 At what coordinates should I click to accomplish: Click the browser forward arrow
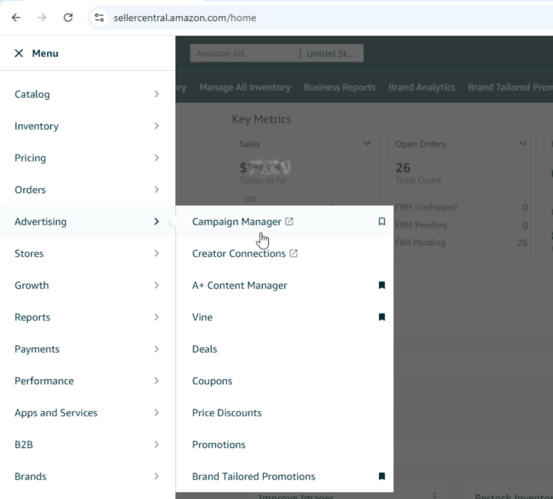tap(42, 18)
